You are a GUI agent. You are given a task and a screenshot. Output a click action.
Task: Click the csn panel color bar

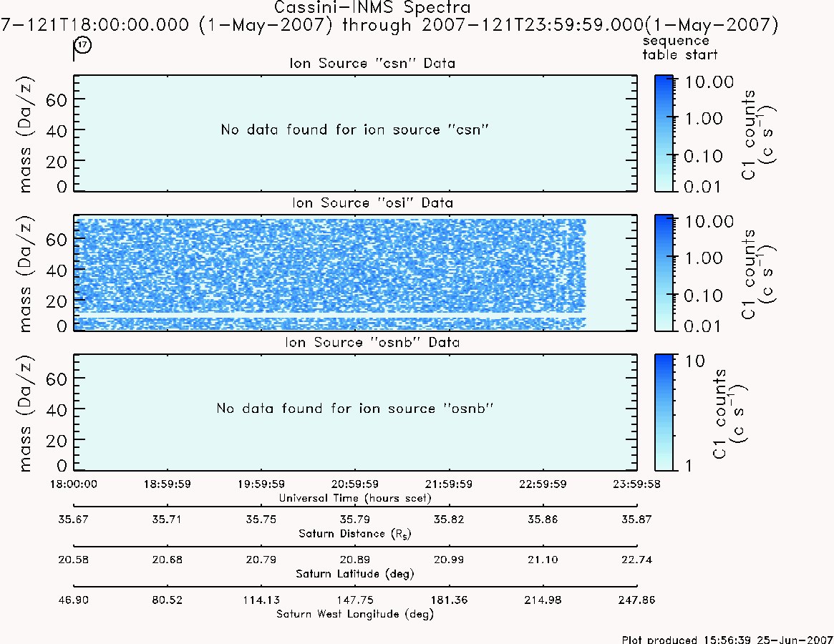coord(664,133)
